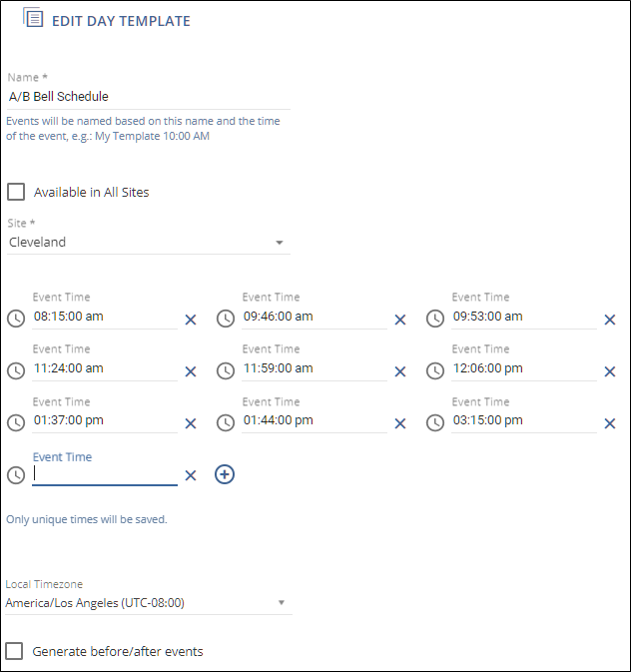This screenshot has width=631, height=672.
Task: Delete the 09:46:00 am event time
Action: (400, 320)
